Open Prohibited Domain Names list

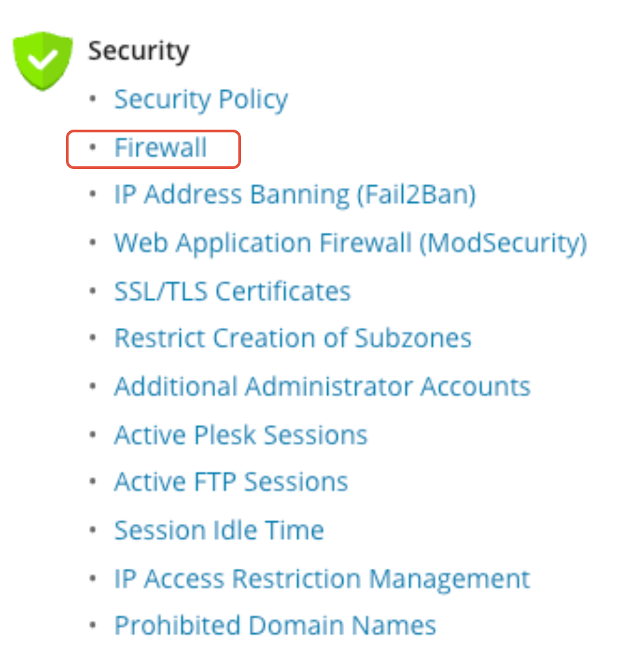coord(275,625)
